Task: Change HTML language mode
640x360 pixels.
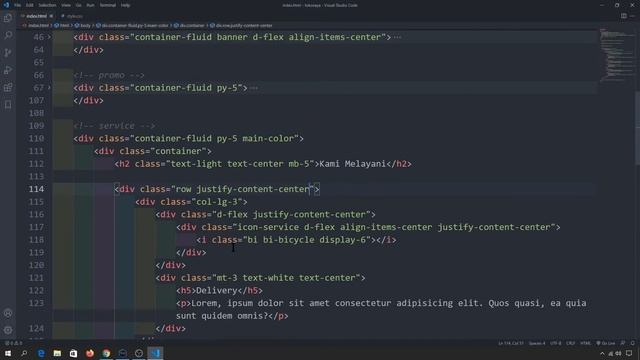Action: (585, 343)
